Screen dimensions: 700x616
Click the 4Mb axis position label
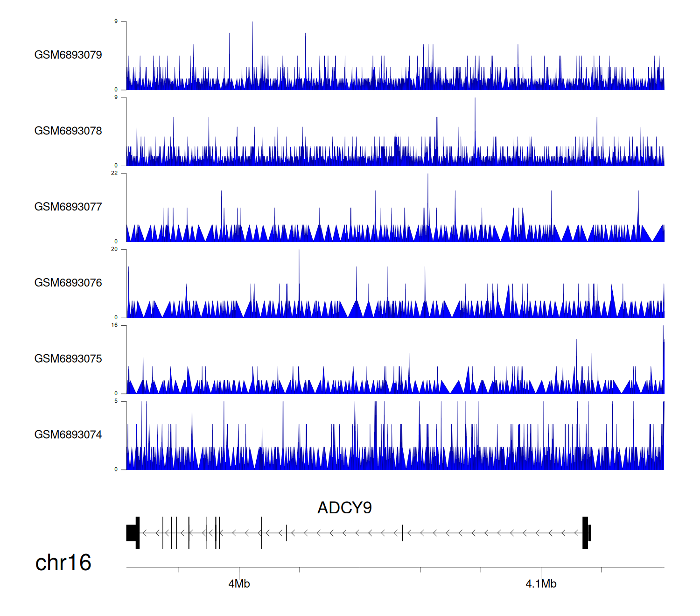239,584
